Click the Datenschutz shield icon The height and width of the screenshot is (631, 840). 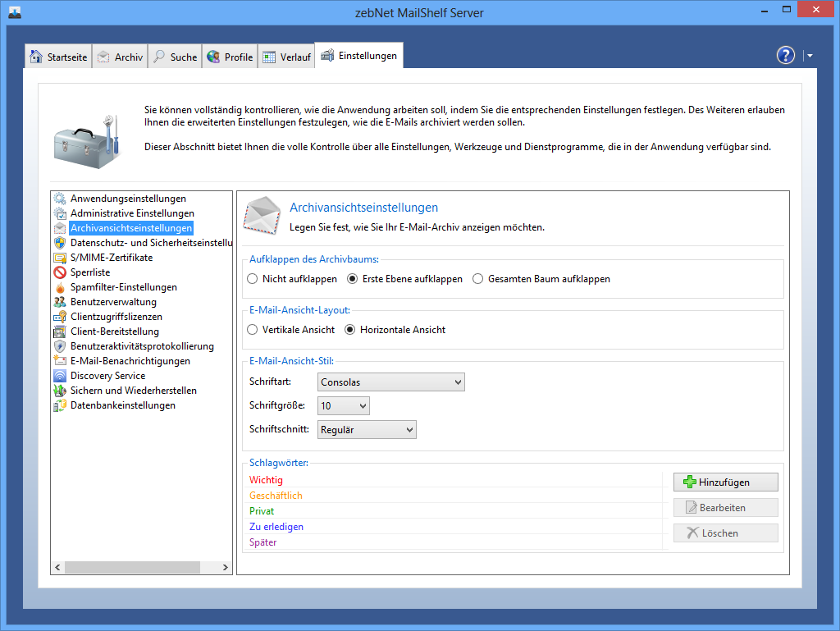pyautogui.click(x=60, y=243)
